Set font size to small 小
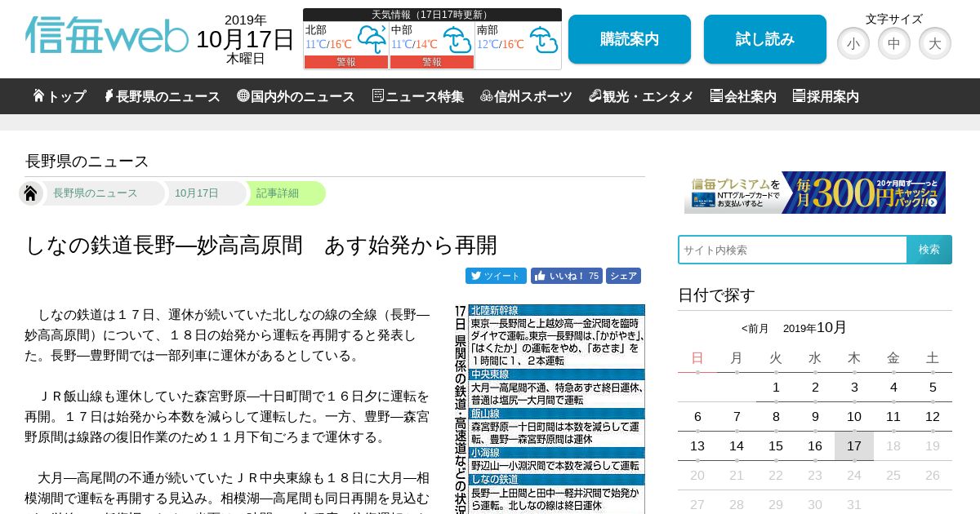Screen dimensions: 980x514 click(x=853, y=43)
